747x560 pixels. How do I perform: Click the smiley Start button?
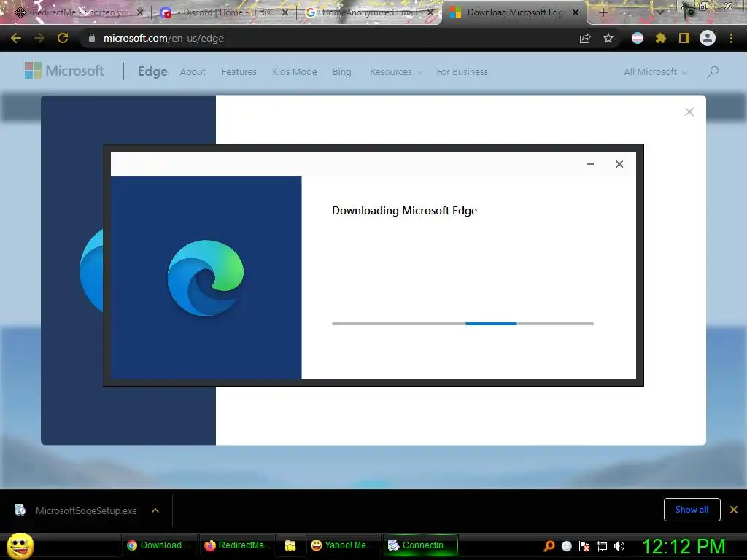(20, 545)
